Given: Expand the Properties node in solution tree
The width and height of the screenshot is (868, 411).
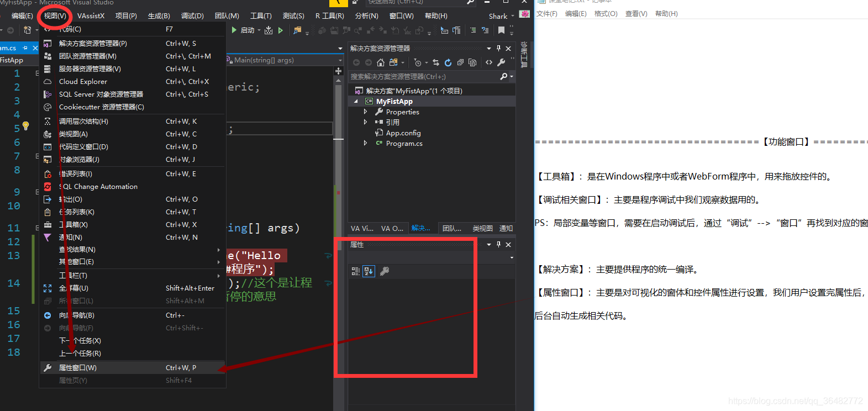Looking at the screenshot, I should pos(365,112).
